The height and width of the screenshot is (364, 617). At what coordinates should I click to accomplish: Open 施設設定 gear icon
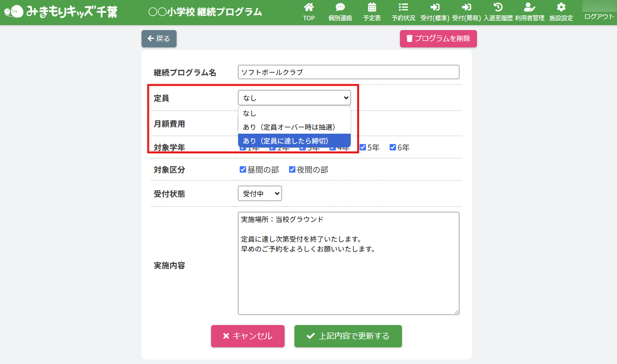pos(561,7)
